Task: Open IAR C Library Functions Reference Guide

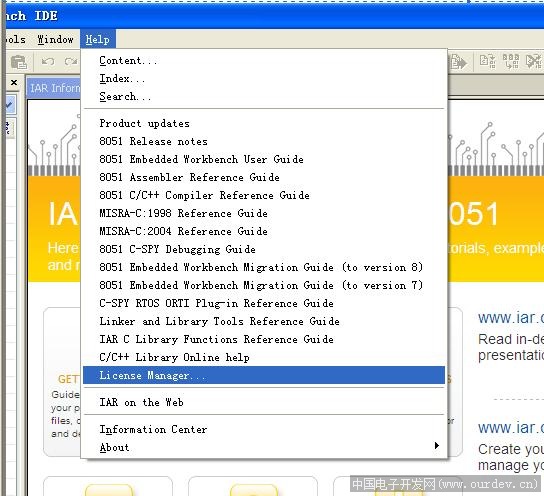Action: (x=264, y=340)
